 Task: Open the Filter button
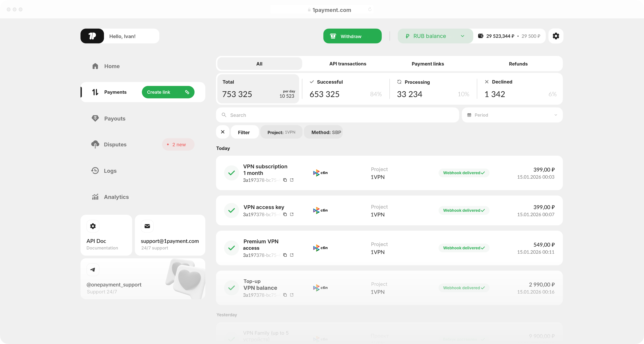point(244,132)
